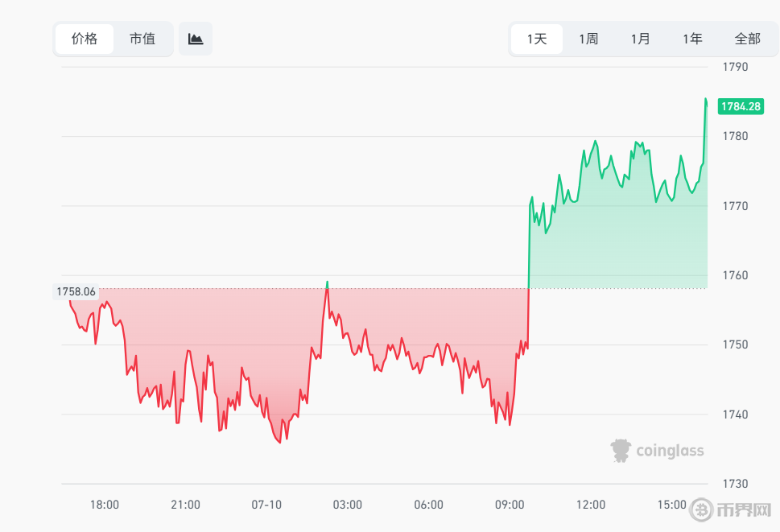Select the 价格 toggle option

(85, 39)
